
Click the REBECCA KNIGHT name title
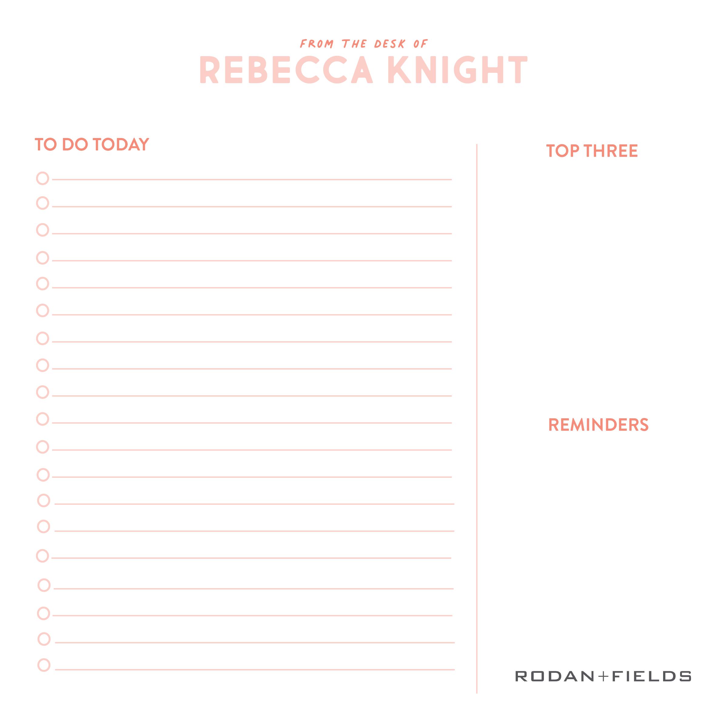(364, 70)
